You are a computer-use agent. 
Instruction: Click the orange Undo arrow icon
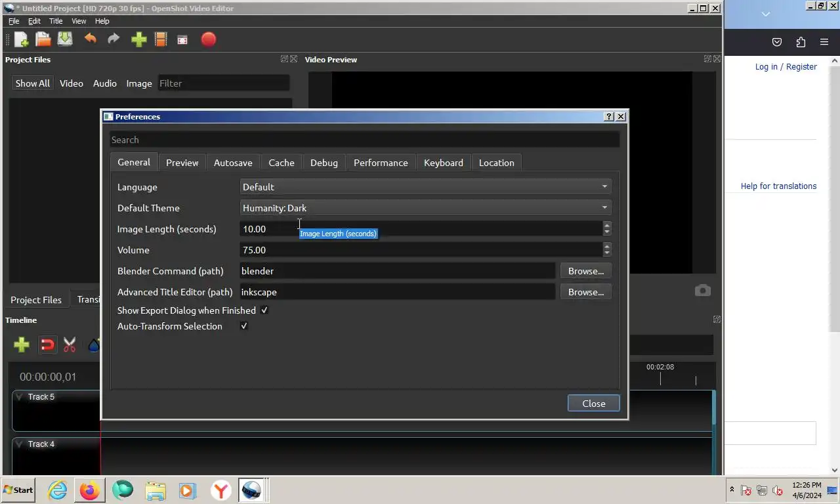tap(91, 39)
